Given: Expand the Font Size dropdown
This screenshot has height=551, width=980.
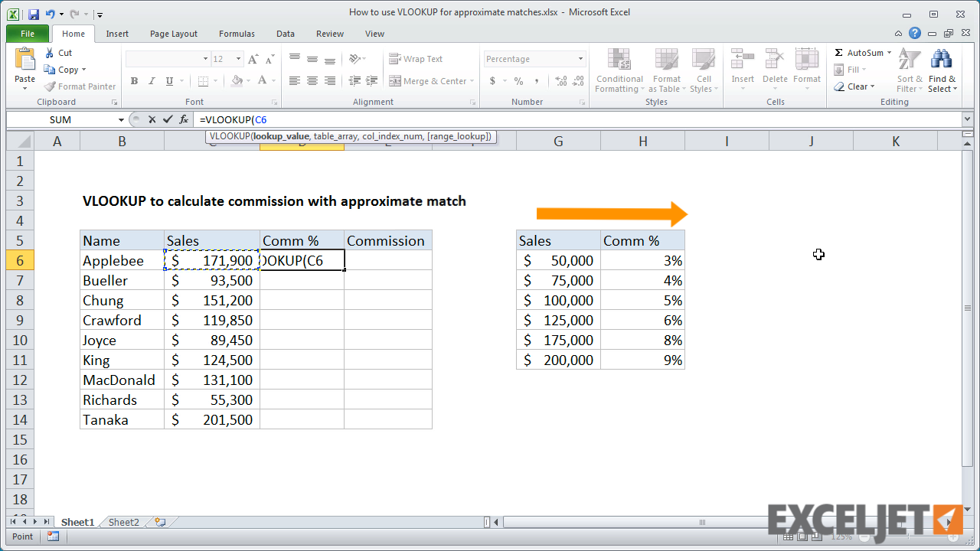Looking at the screenshot, I should click(237, 59).
